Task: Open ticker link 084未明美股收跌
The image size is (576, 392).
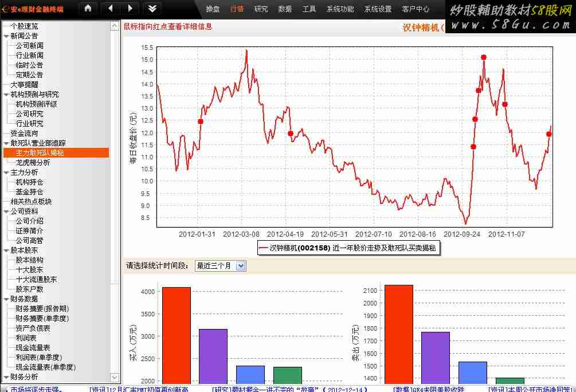Action: pos(429,389)
